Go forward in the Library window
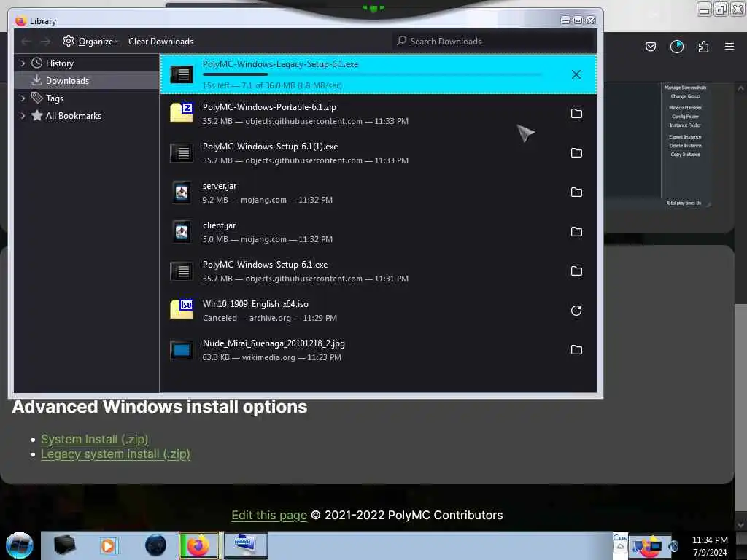747x560 pixels. click(45, 42)
